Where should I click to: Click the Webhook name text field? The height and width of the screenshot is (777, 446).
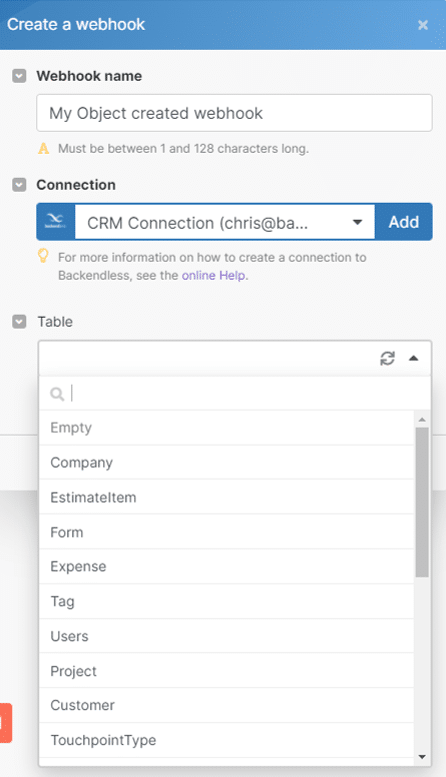tap(234, 113)
